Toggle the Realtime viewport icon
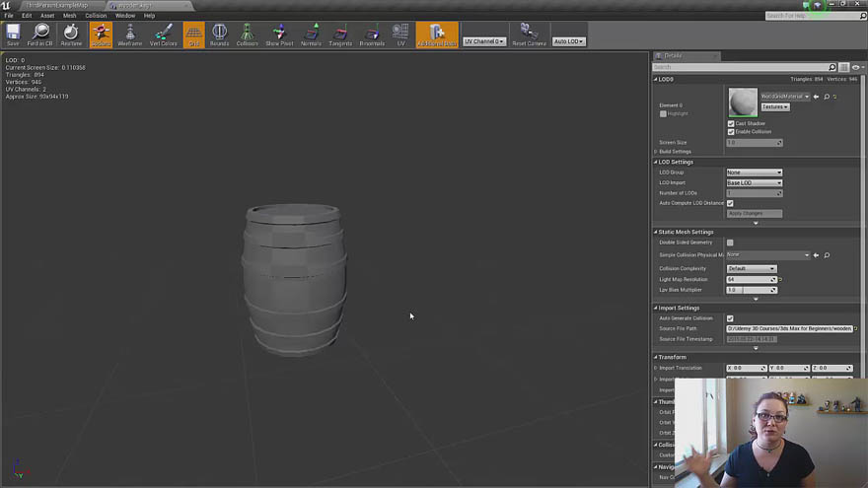 coord(71,35)
